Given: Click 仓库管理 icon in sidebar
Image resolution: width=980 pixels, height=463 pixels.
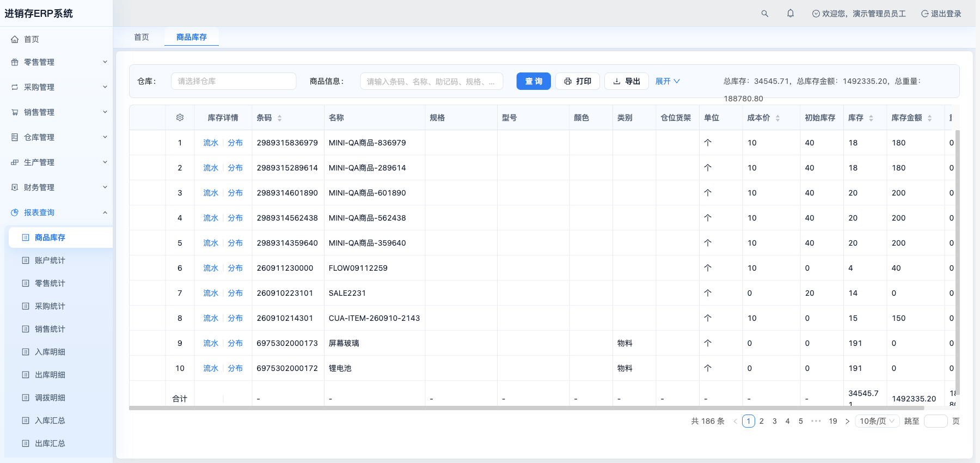Looking at the screenshot, I should pos(15,137).
